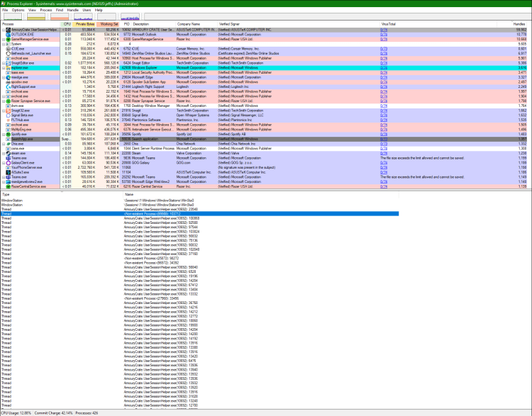Click the Name column header in handles pane

[x=261, y=195]
